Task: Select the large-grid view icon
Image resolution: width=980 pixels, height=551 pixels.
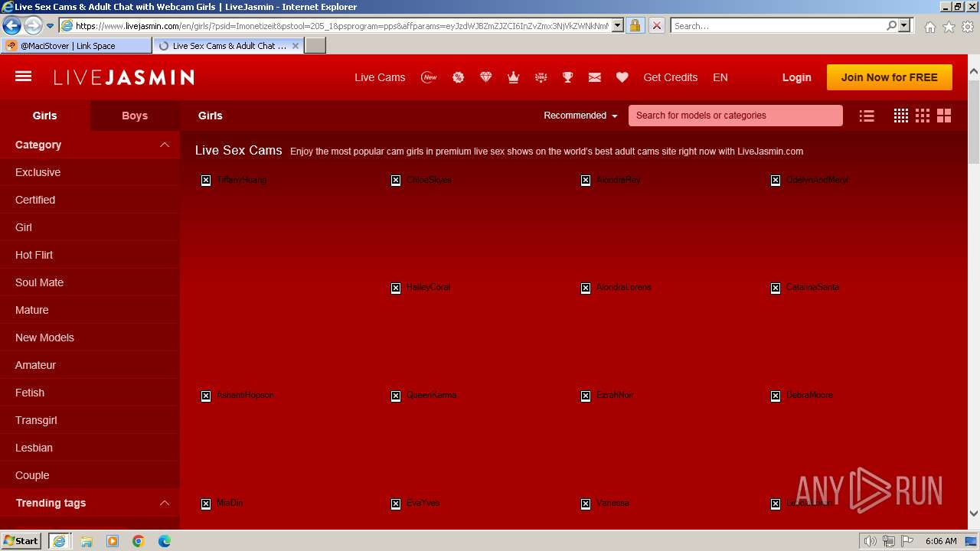Action: [x=944, y=116]
